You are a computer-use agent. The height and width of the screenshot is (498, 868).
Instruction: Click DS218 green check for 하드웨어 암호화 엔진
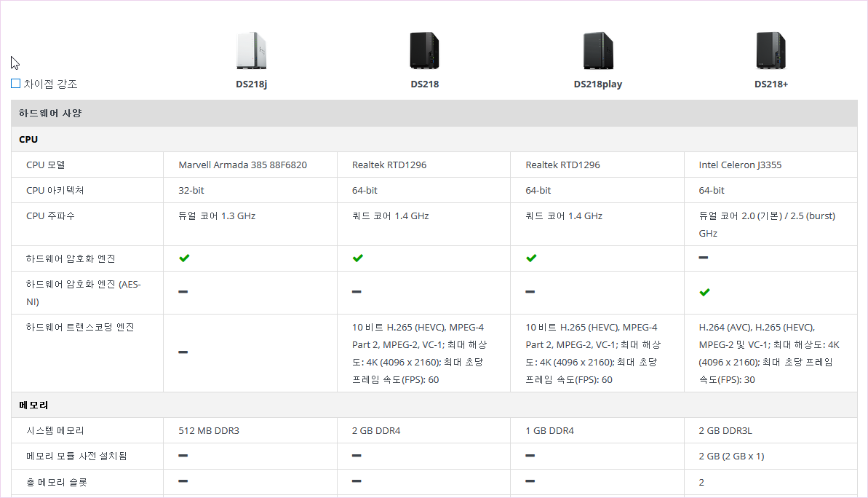(358, 258)
